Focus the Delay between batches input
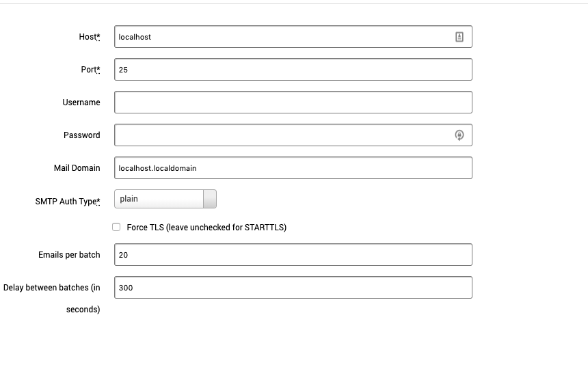 pos(293,288)
